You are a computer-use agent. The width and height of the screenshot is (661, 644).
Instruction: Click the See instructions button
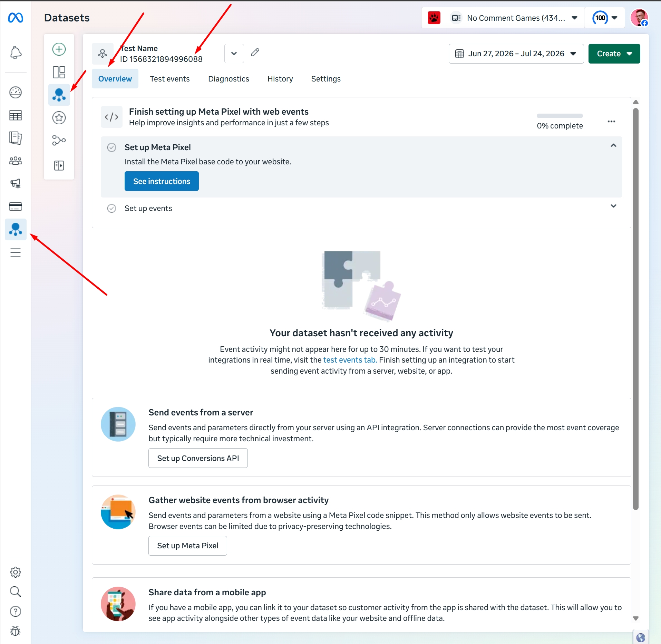(x=162, y=181)
